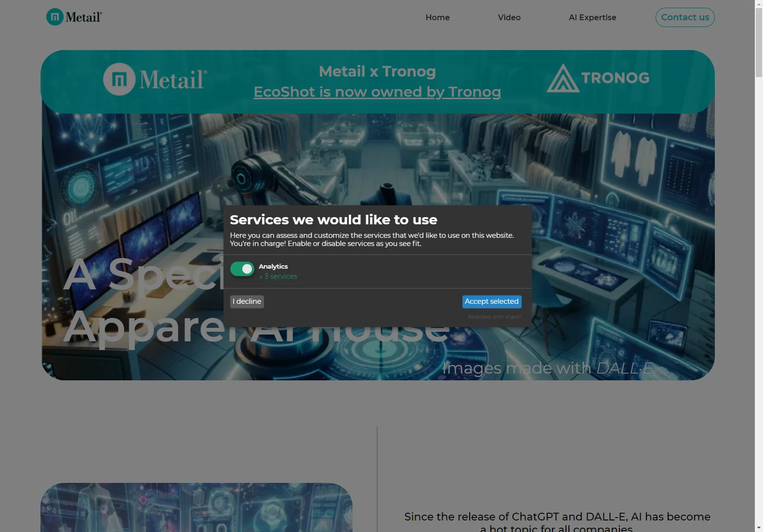763x532 pixels.
Task: Click the Metail logo in the header
Action: tap(74, 17)
